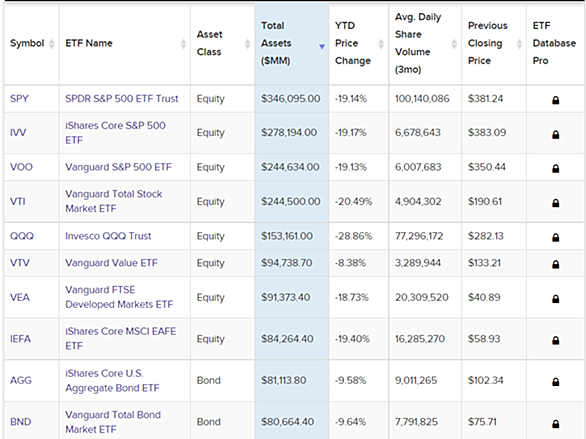The width and height of the screenshot is (586, 439).
Task: Click the lock icon in the BND row
Action: [555, 423]
